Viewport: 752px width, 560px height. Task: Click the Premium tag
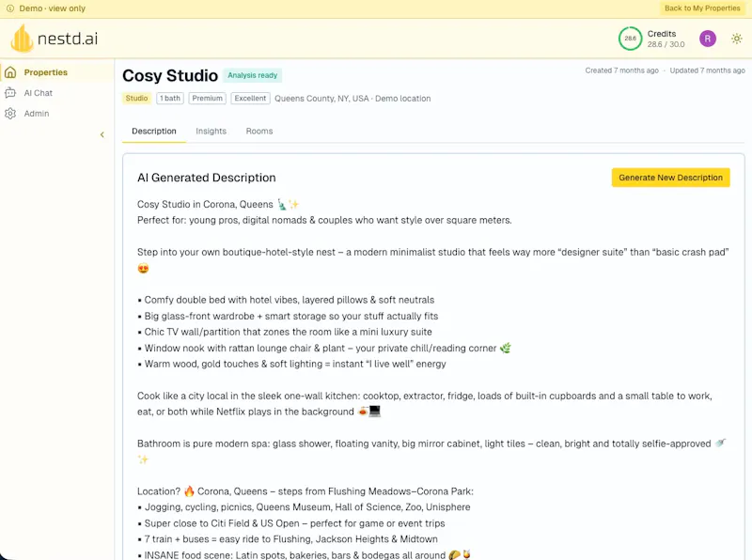(x=207, y=99)
